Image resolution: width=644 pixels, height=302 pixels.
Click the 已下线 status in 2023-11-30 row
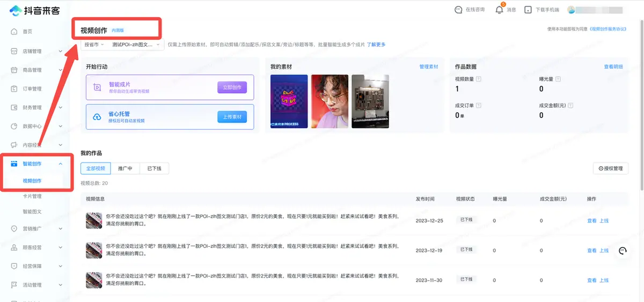(x=465, y=280)
